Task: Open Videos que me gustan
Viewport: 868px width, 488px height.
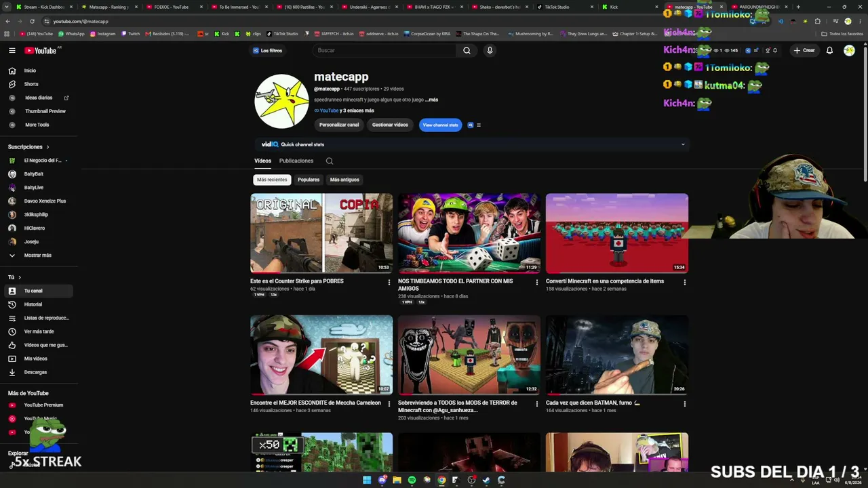Action: pos(38,345)
